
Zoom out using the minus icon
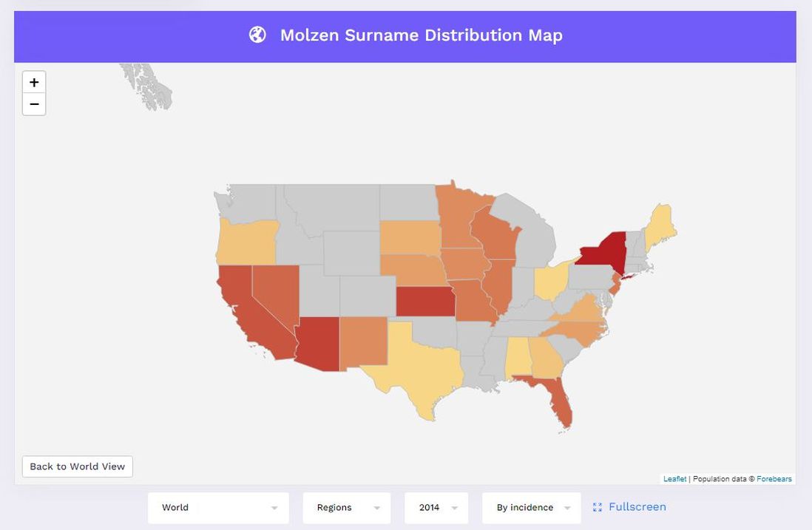click(x=33, y=104)
